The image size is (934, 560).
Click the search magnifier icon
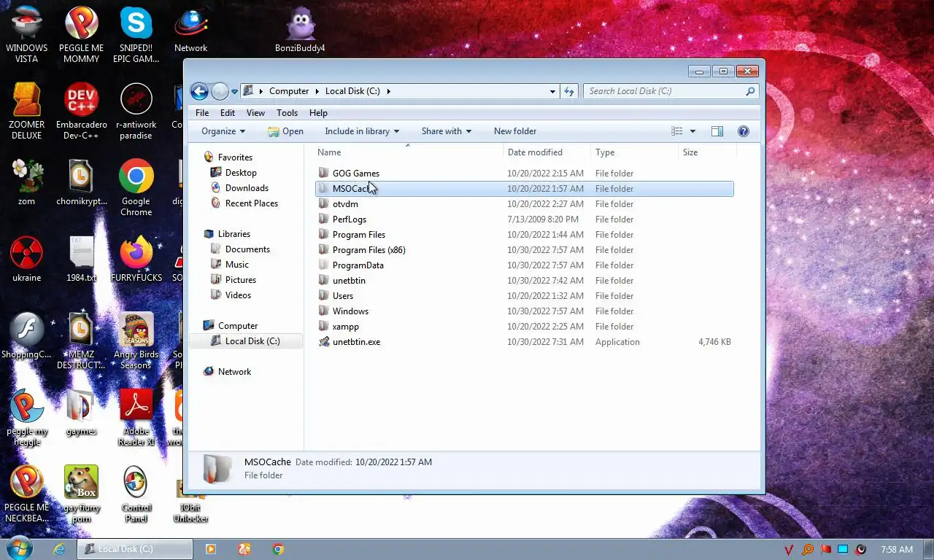tap(749, 91)
